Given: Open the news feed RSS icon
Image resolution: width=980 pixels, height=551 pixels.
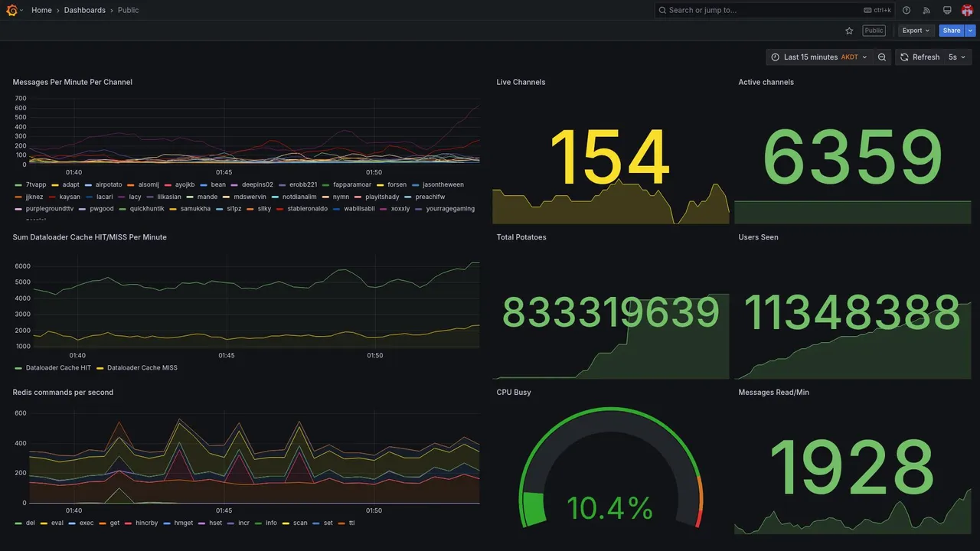Looking at the screenshot, I should coord(926,10).
